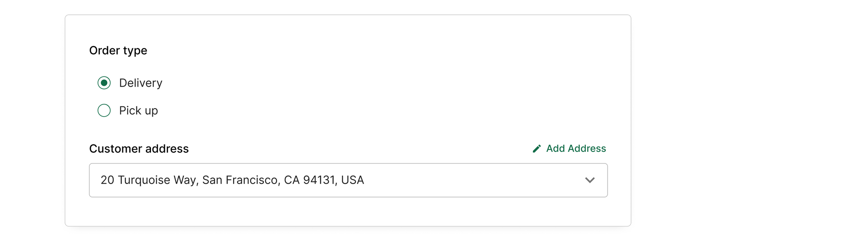Click the Order type heading
This screenshot has width=868, height=247.
(118, 50)
